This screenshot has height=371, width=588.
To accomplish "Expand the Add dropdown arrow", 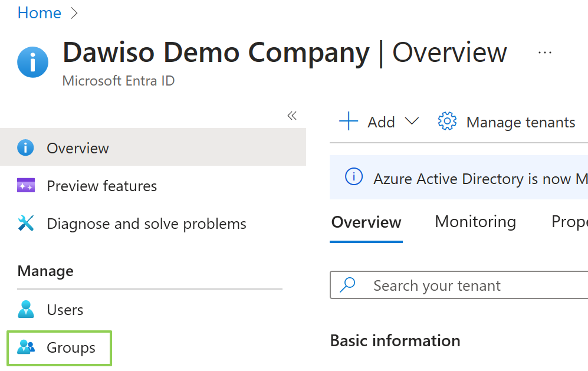I will 412,122.
